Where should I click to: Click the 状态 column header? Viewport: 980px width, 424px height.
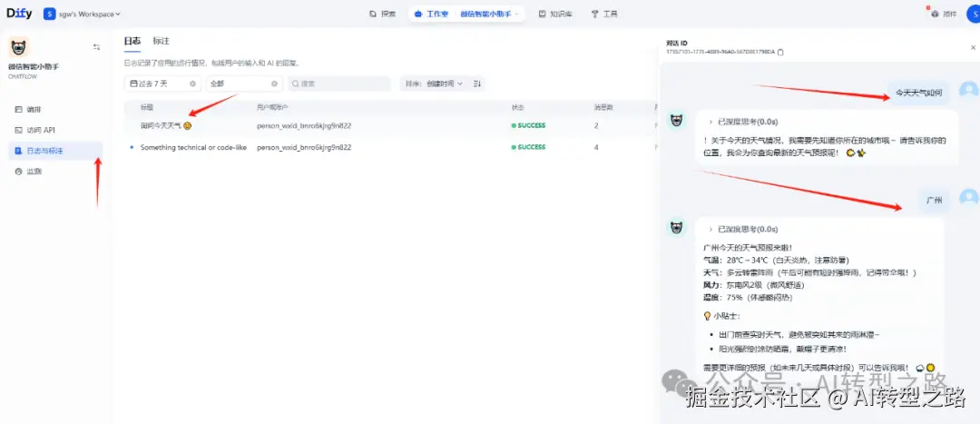click(x=518, y=107)
